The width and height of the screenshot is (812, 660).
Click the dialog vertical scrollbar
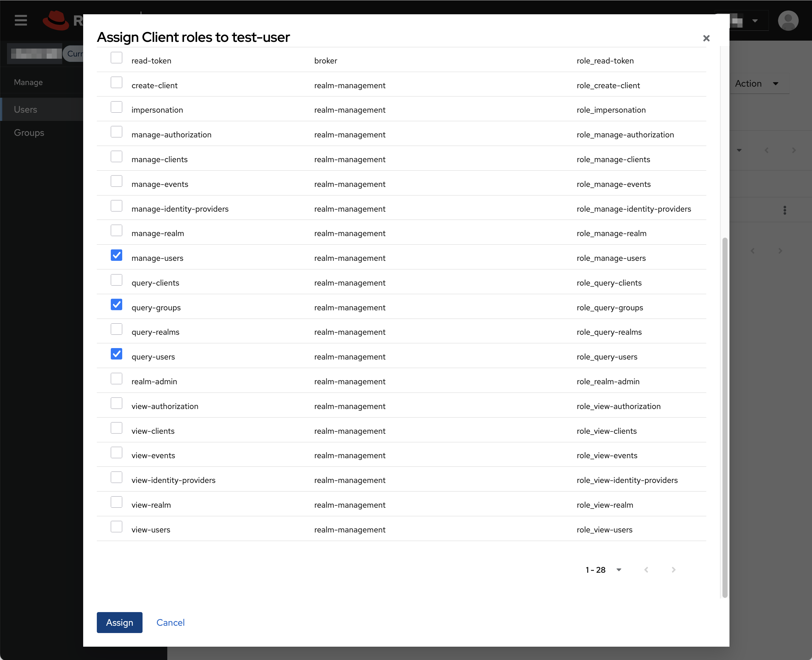(724, 418)
